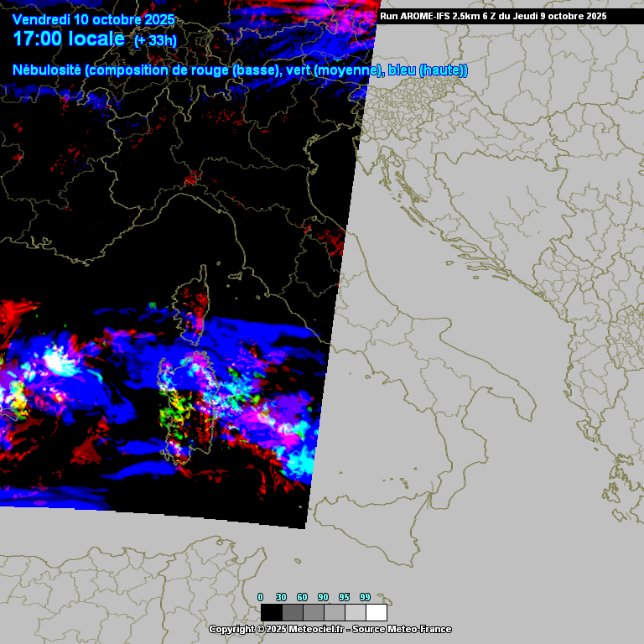Image resolution: width=644 pixels, height=644 pixels.
Task: Click the 'Vendredi 10 octobre 2025' date title
Action: (94, 20)
